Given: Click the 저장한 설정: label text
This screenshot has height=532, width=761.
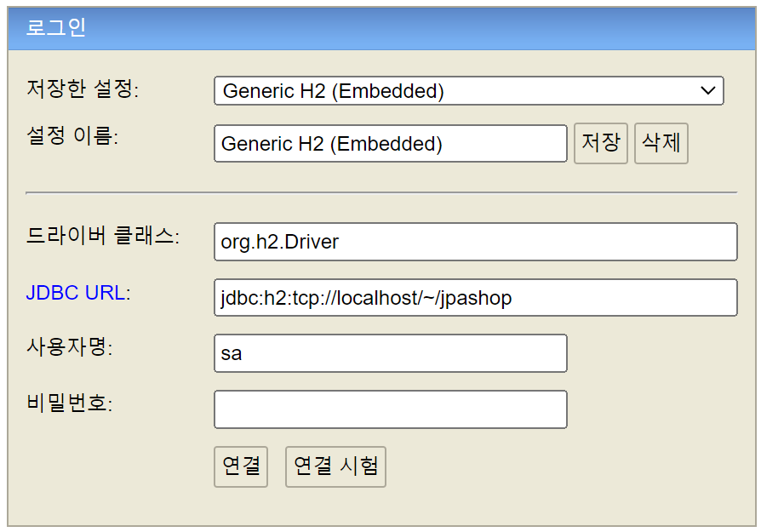Looking at the screenshot, I should 83,89.
